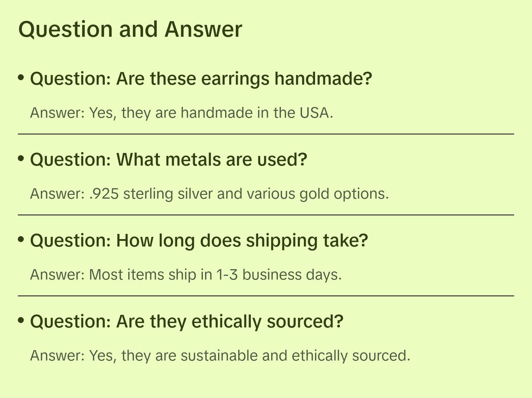Open the "Are they ethically sourced?" question

186,322
